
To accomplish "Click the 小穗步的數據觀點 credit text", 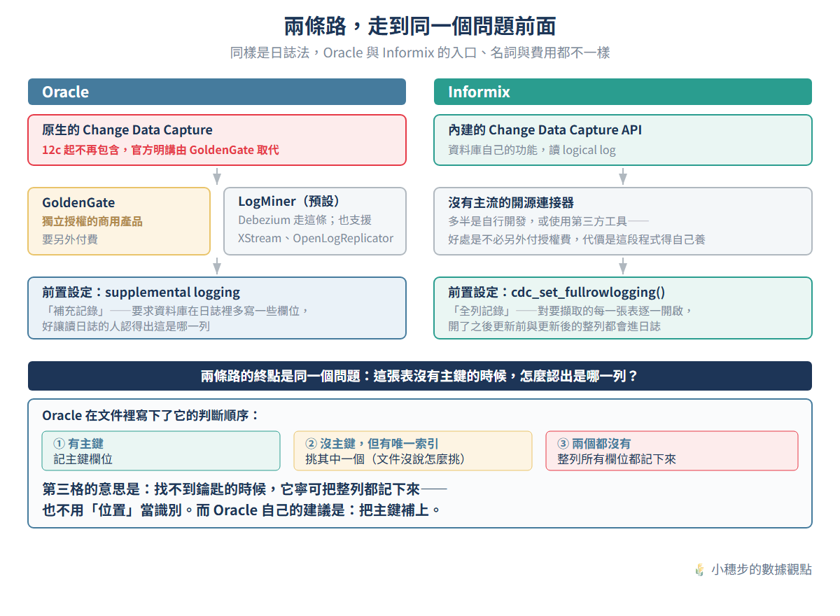I will (762, 570).
